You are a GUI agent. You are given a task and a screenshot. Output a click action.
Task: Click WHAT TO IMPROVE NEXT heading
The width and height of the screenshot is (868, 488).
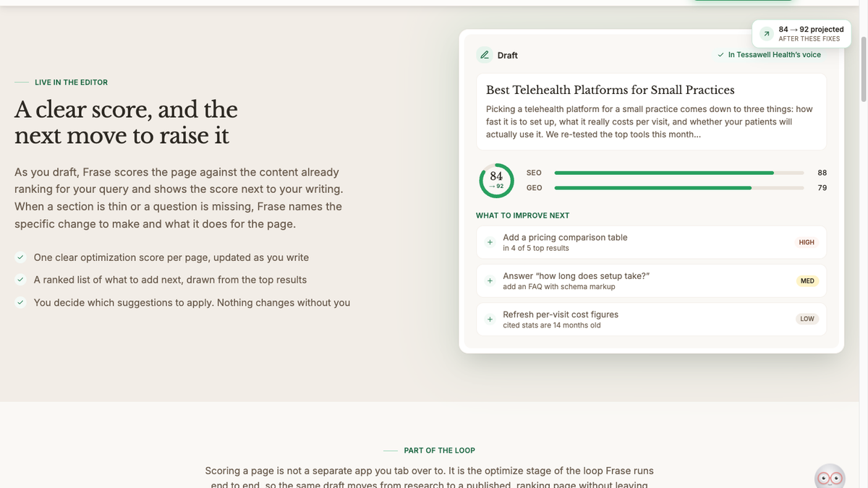coord(522,215)
